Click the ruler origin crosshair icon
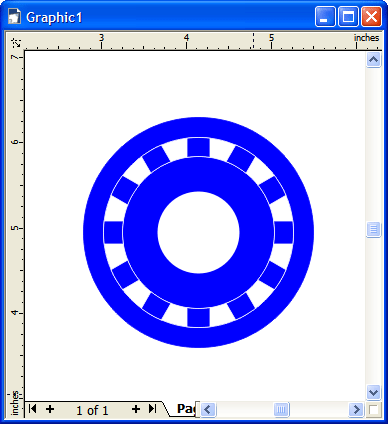This screenshot has height=424, width=388. click(15, 42)
